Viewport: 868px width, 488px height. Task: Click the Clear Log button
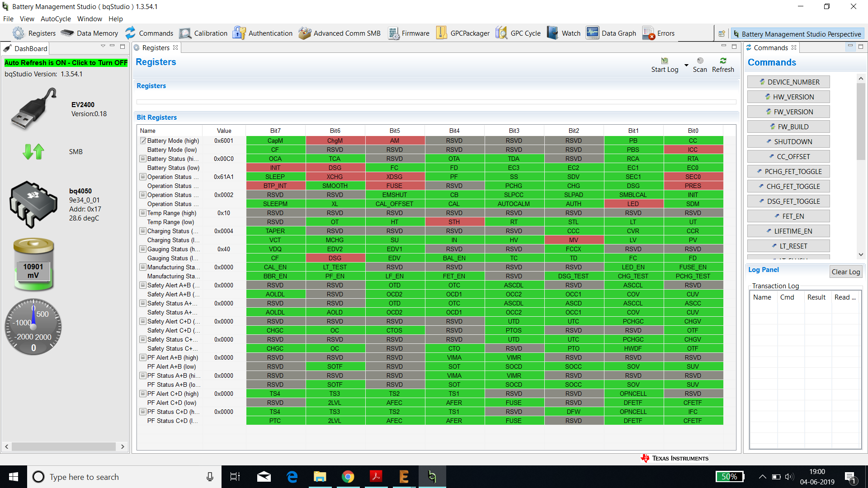(x=846, y=272)
